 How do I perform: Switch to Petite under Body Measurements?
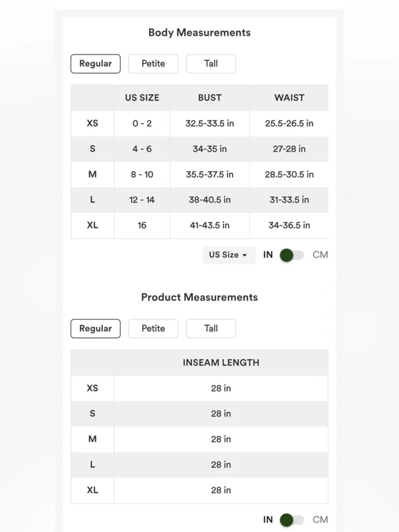click(153, 64)
